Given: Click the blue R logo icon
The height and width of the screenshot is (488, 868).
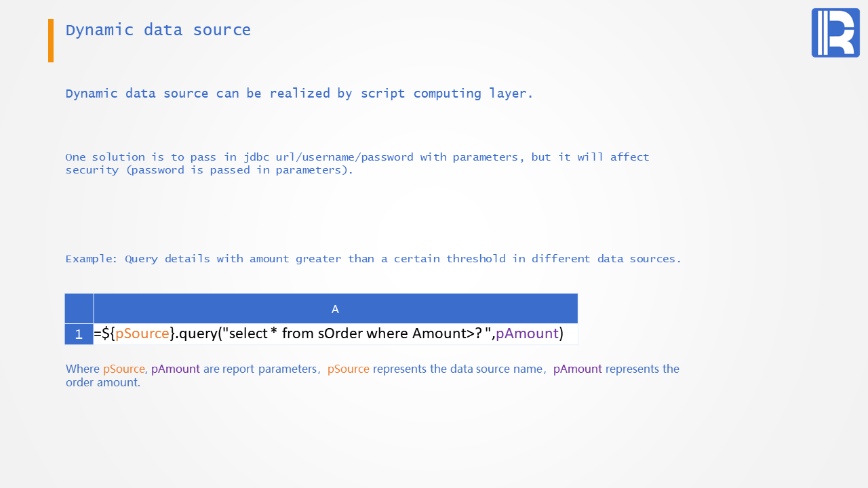Looking at the screenshot, I should (835, 33).
